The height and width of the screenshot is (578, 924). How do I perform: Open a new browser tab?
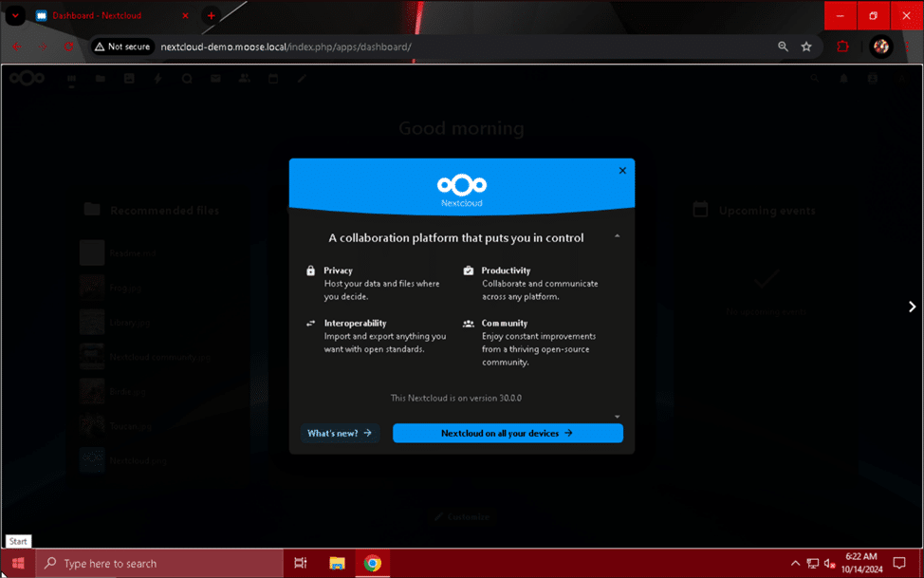(211, 16)
